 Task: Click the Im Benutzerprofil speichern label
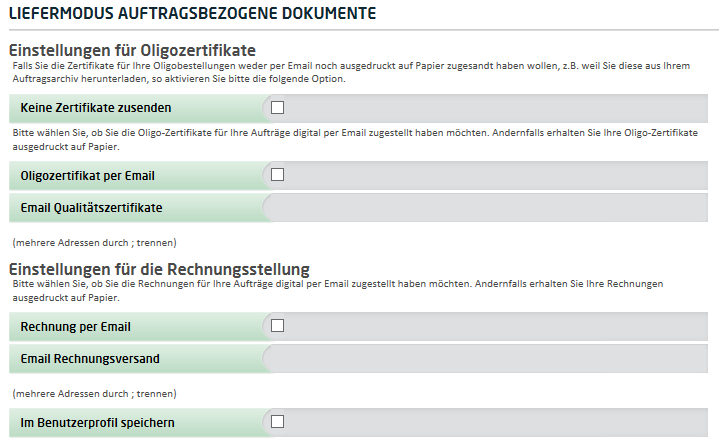pos(98,423)
